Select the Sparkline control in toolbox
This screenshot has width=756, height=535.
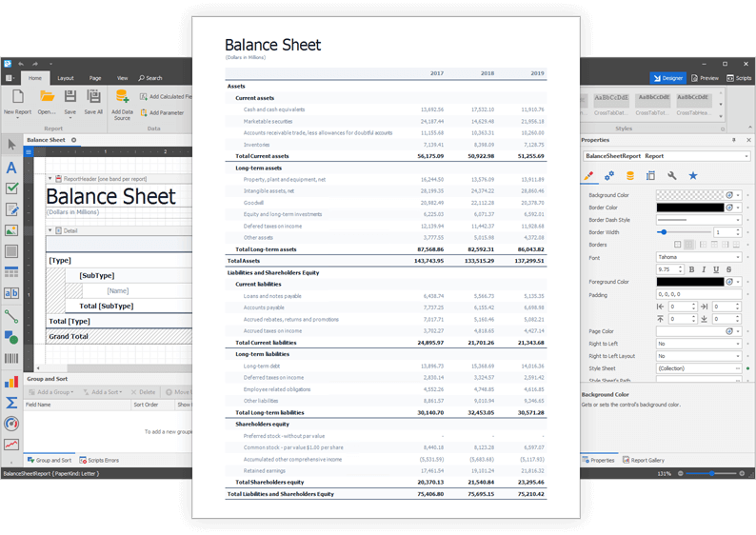(11, 445)
